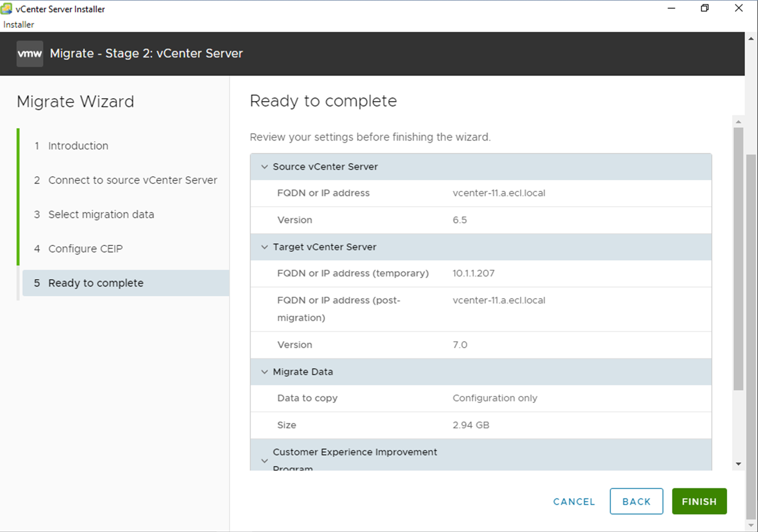Collapse the Target vCenter Server section

264,247
